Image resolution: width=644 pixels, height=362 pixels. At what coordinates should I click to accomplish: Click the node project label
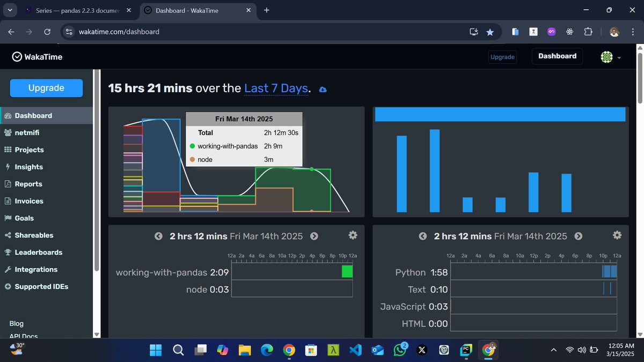[197, 290]
